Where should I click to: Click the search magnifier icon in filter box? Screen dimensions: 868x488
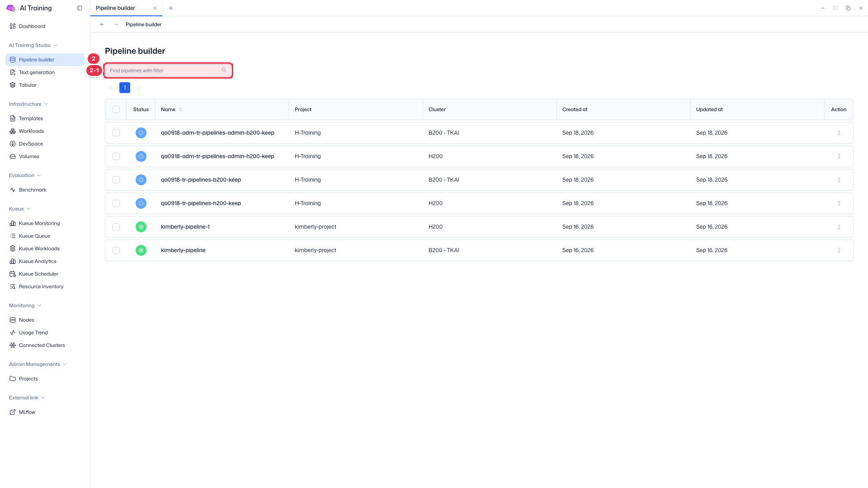[224, 70]
